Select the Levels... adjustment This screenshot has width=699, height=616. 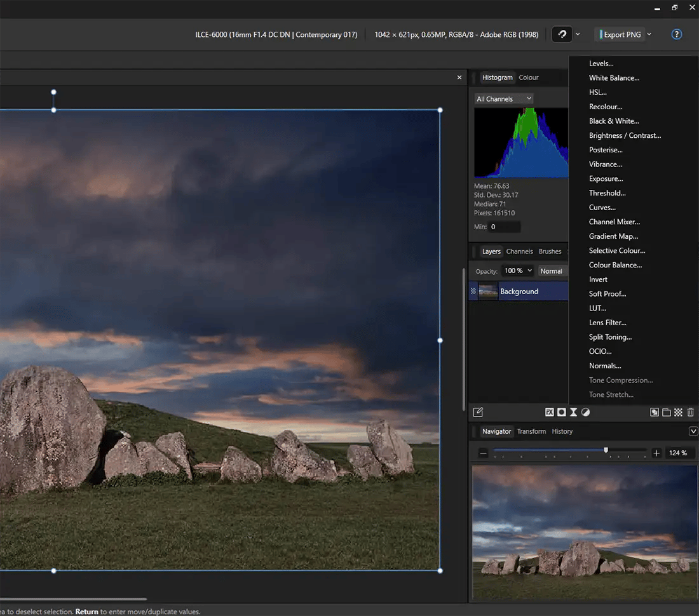point(601,64)
